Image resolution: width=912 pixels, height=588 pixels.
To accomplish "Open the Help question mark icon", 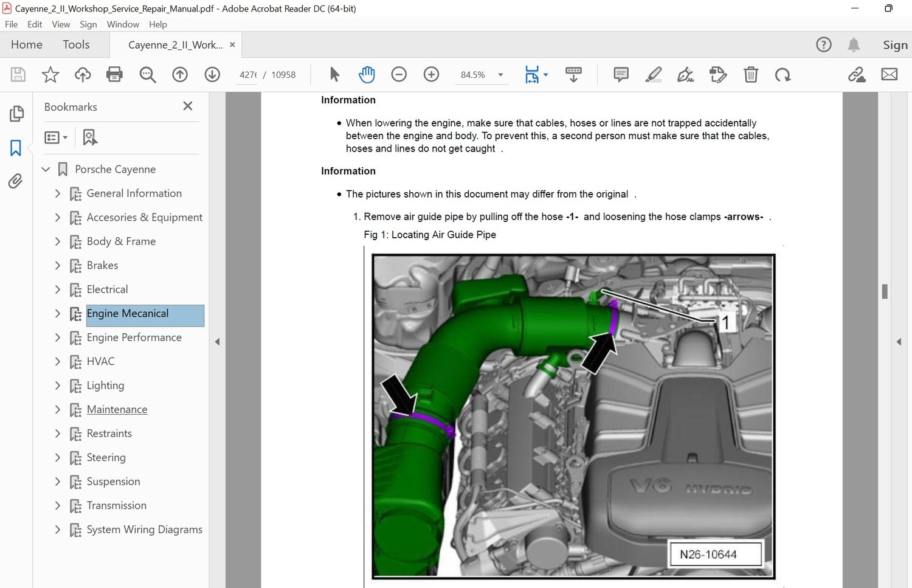I will pyautogui.click(x=824, y=44).
